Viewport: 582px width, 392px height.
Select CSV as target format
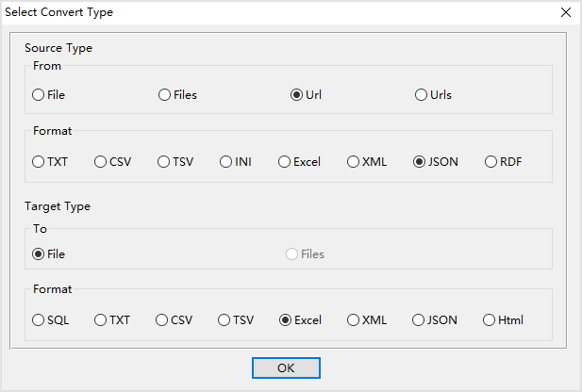162,320
